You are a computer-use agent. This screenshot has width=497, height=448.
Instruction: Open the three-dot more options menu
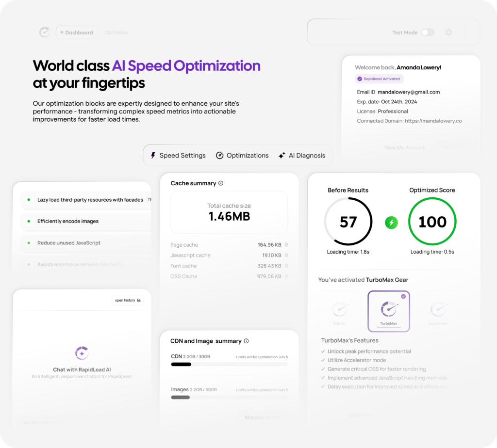click(464, 32)
